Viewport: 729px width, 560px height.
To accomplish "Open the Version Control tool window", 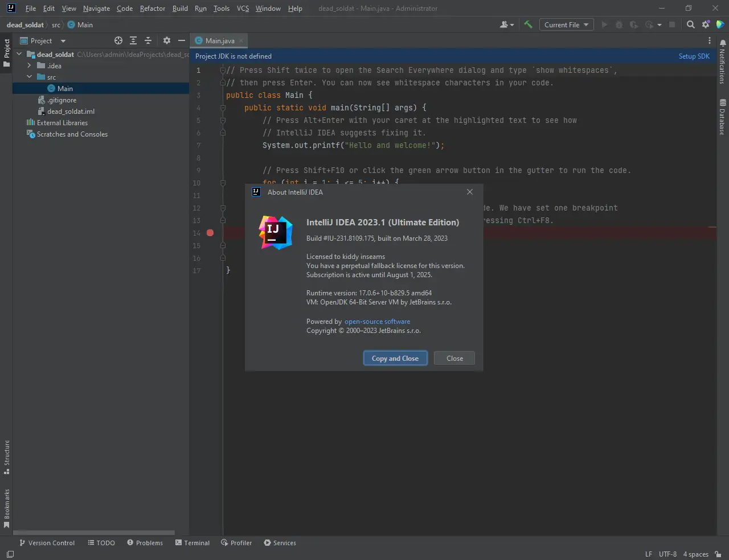I will tap(47, 543).
